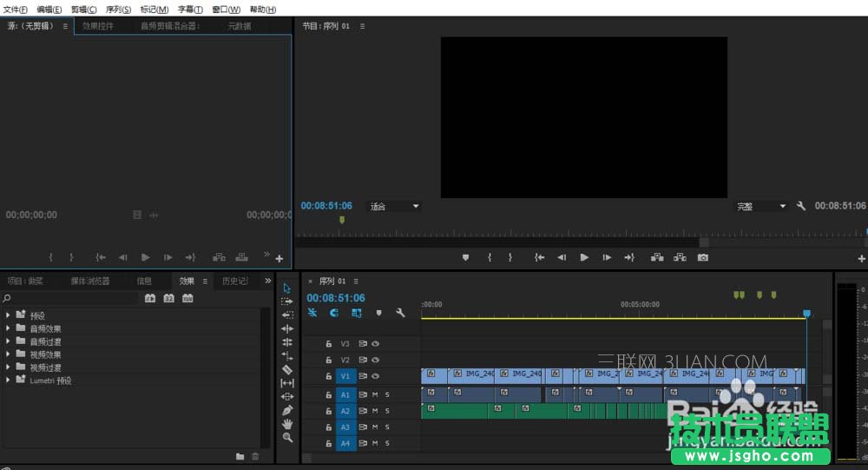Switch to the 媒体浏览器 tab

(90, 281)
